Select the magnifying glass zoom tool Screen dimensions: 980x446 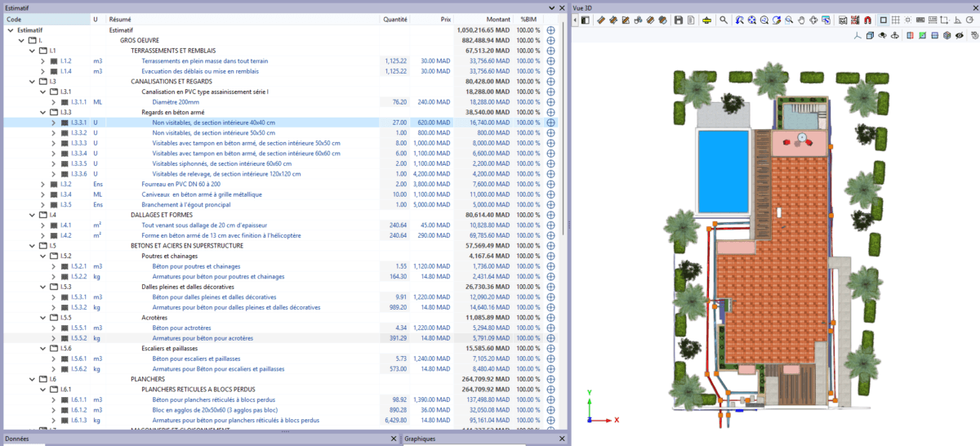[x=724, y=20]
